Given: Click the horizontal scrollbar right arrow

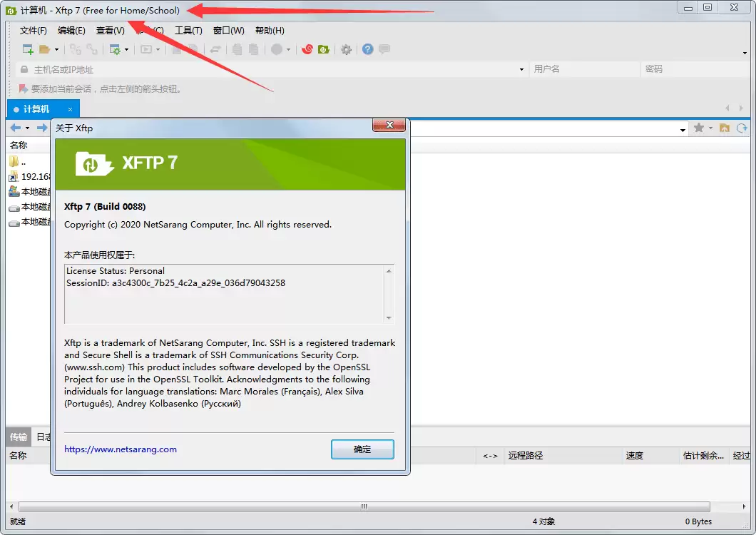Looking at the screenshot, I should click(744, 506).
